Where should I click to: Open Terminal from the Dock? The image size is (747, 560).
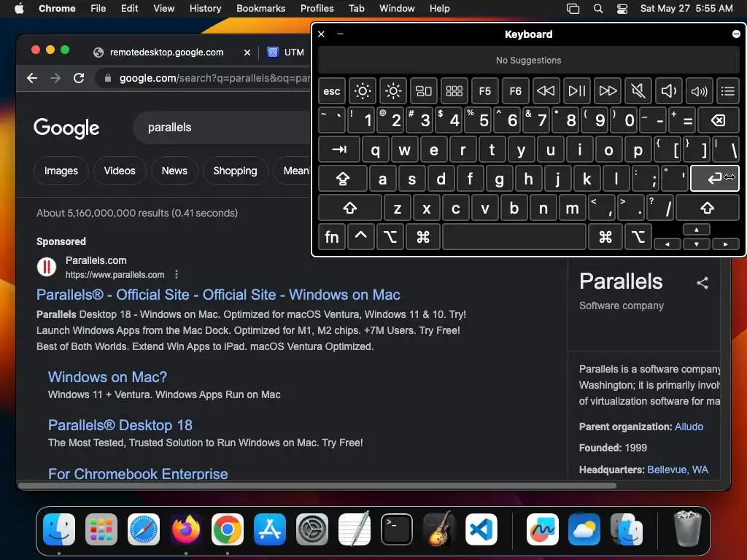[396, 529]
